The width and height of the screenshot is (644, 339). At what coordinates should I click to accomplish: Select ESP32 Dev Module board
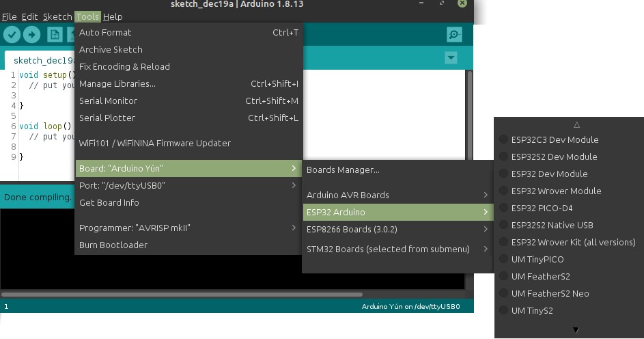549,174
